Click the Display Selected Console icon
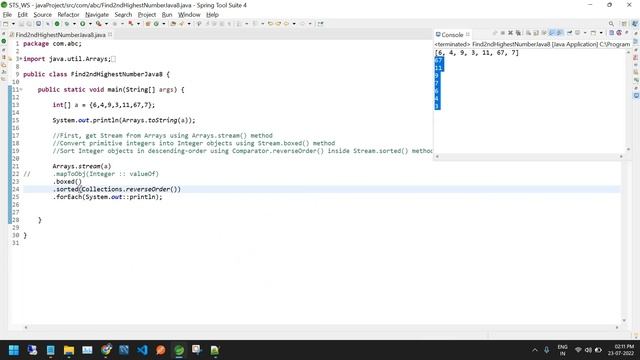The height and width of the screenshot is (360, 640). (x=578, y=33)
